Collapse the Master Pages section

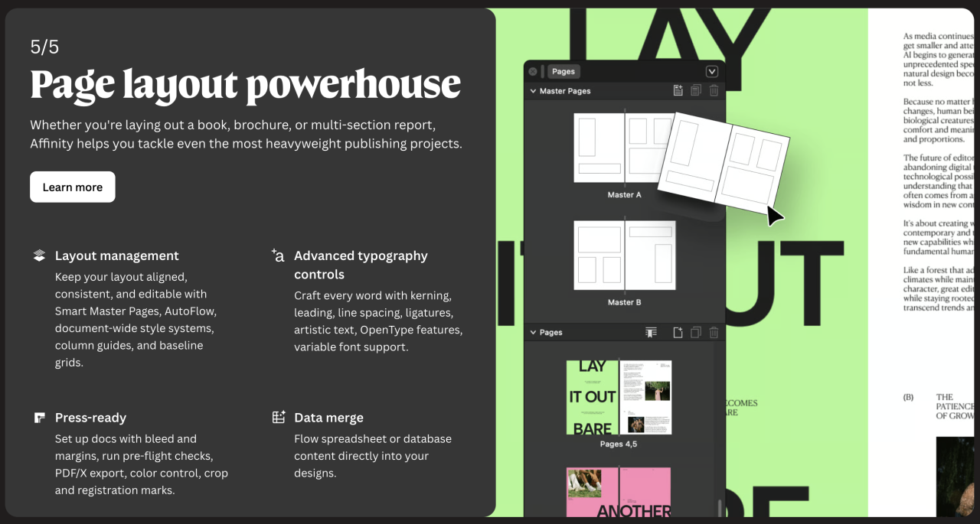point(533,91)
